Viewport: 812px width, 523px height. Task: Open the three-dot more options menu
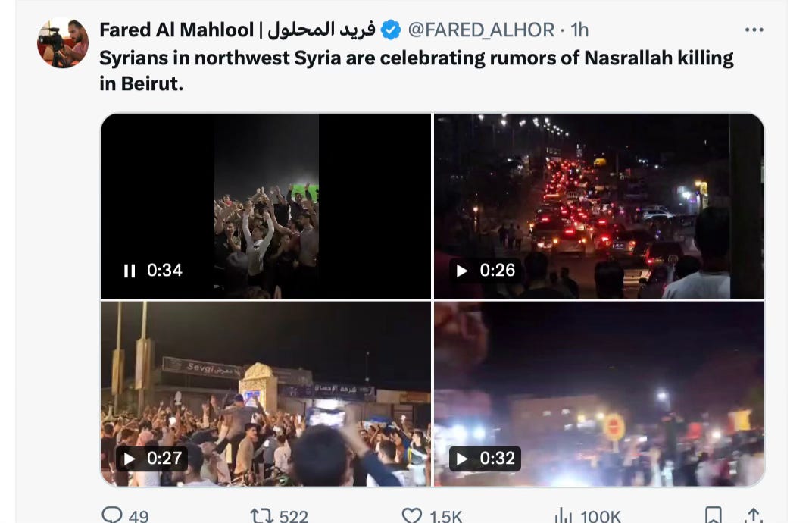pyautogui.click(x=754, y=30)
